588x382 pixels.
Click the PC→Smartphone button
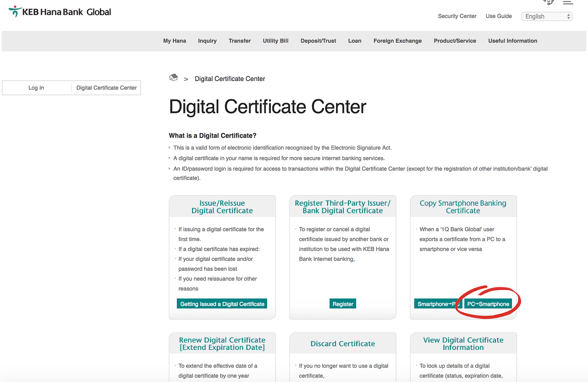coord(488,304)
